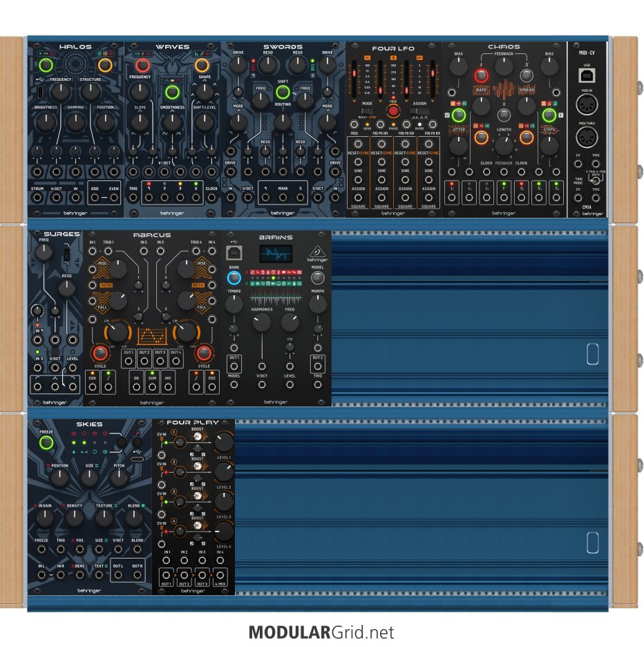
Task: Click the Spread knob on Chaos
Action: pyautogui.click(x=527, y=106)
